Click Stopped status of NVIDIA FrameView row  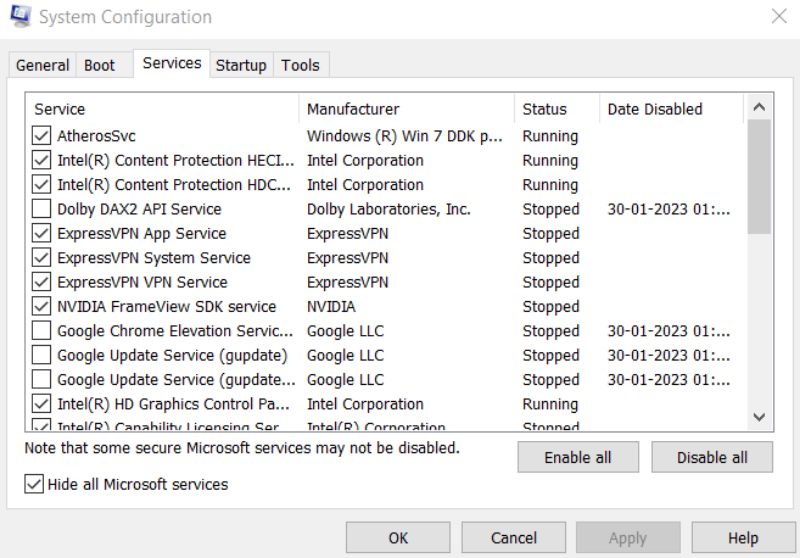point(551,307)
